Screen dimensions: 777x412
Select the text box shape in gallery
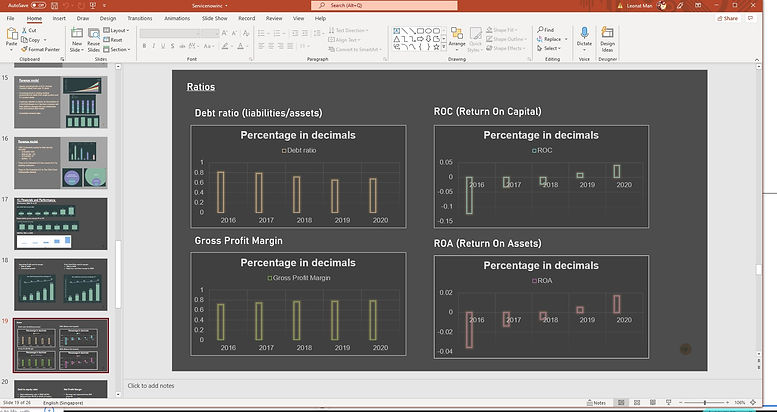[x=396, y=31]
